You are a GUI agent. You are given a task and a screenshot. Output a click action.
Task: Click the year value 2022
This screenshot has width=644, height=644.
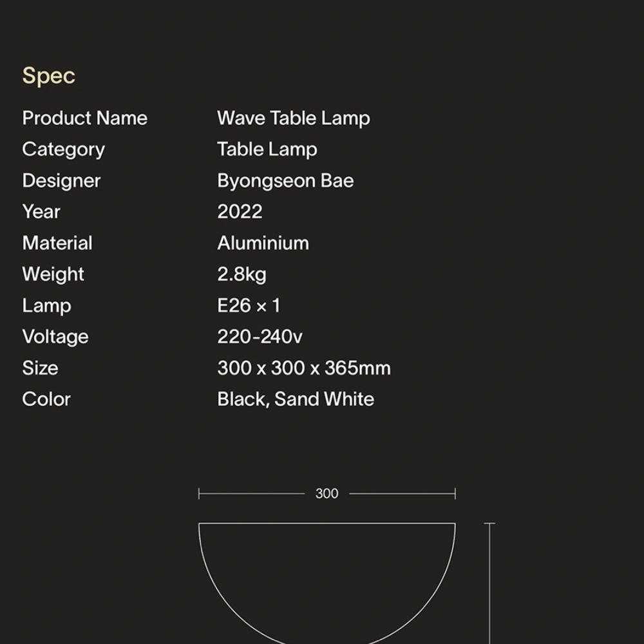(240, 212)
